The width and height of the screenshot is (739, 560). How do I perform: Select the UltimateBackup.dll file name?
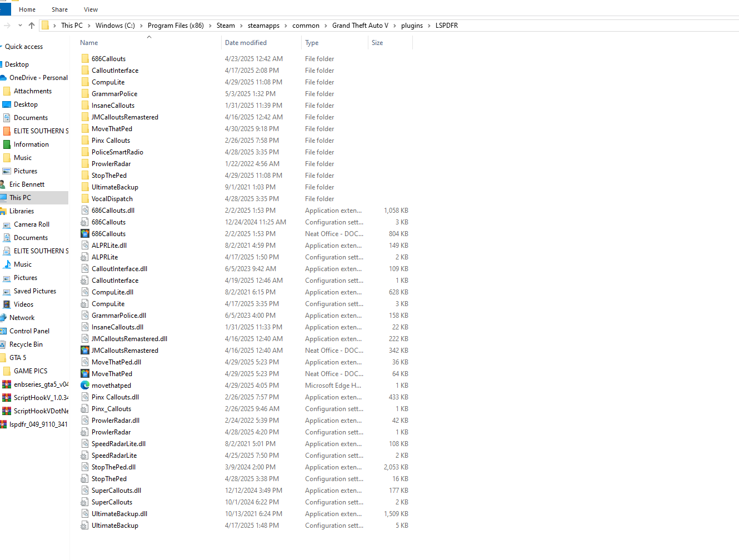point(119,514)
